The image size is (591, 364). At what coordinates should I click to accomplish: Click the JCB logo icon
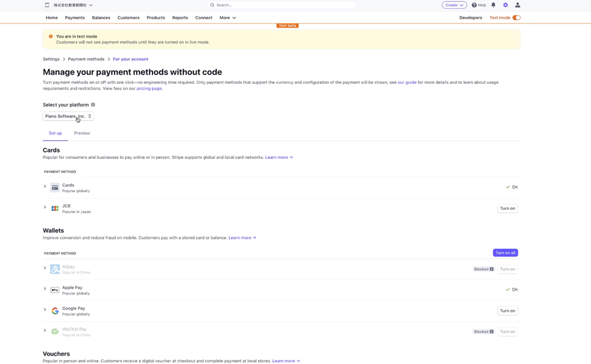pos(55,208)
